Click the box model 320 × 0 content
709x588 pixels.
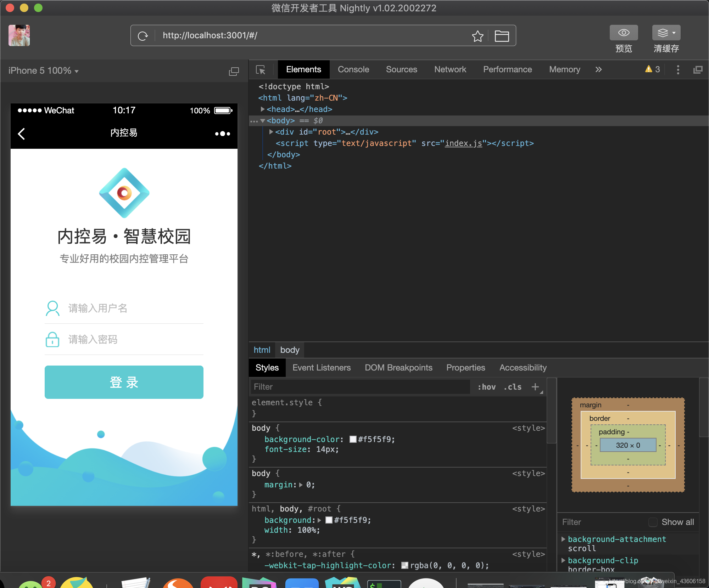(x=628, y=445)
